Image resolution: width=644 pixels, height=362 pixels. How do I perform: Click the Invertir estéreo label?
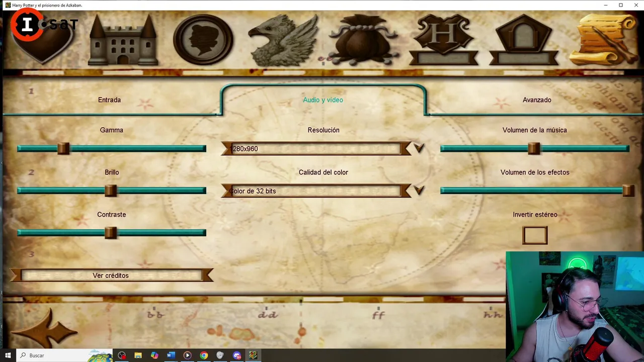pyautogui.click(x=535, y=215)
